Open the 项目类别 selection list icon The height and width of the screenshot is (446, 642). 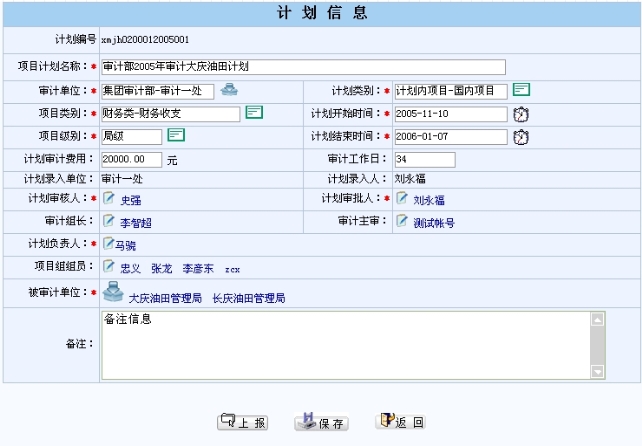click(254, 112)
